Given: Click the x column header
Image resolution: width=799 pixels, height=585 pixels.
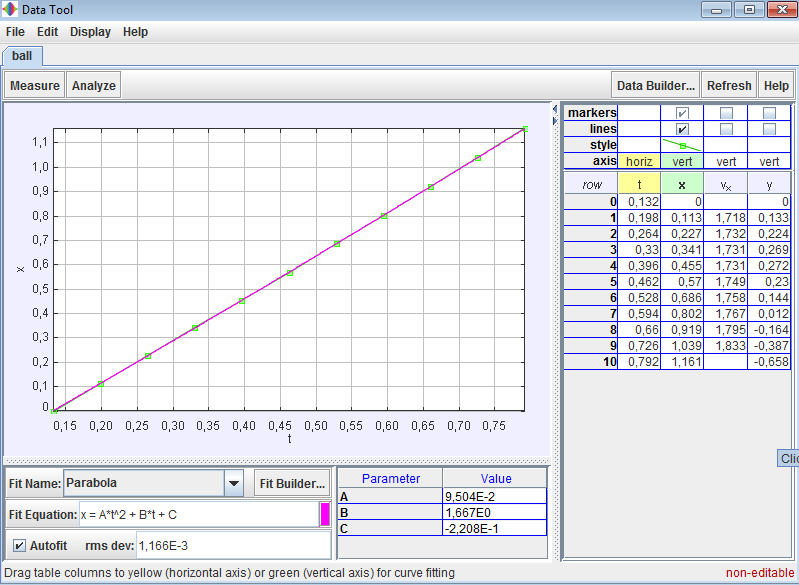Looking at the screenshot, I should click(x=682, y=184).
